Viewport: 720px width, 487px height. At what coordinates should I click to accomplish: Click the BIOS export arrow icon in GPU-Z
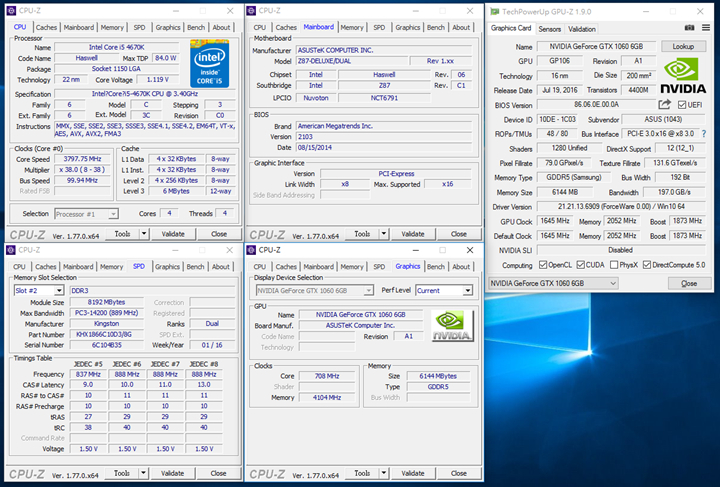click(664, 104)
